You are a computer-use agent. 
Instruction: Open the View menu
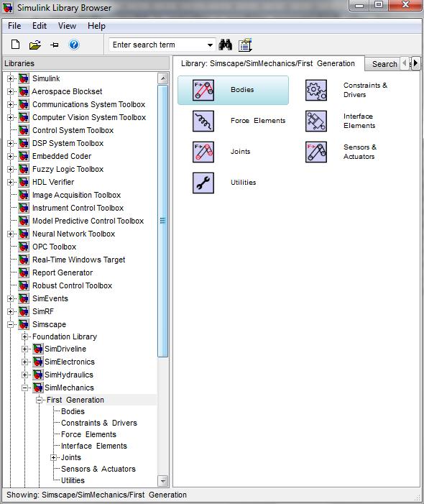(x=67, y=26)
